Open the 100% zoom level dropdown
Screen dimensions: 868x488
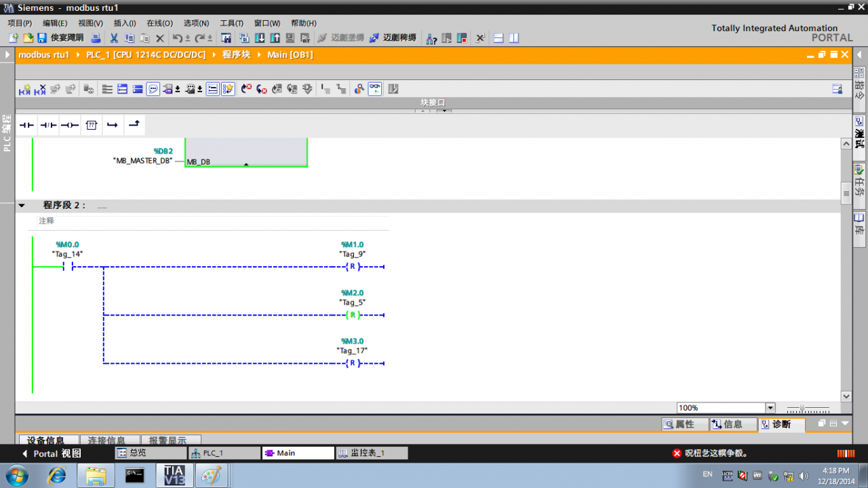click(x=770, y=408)
